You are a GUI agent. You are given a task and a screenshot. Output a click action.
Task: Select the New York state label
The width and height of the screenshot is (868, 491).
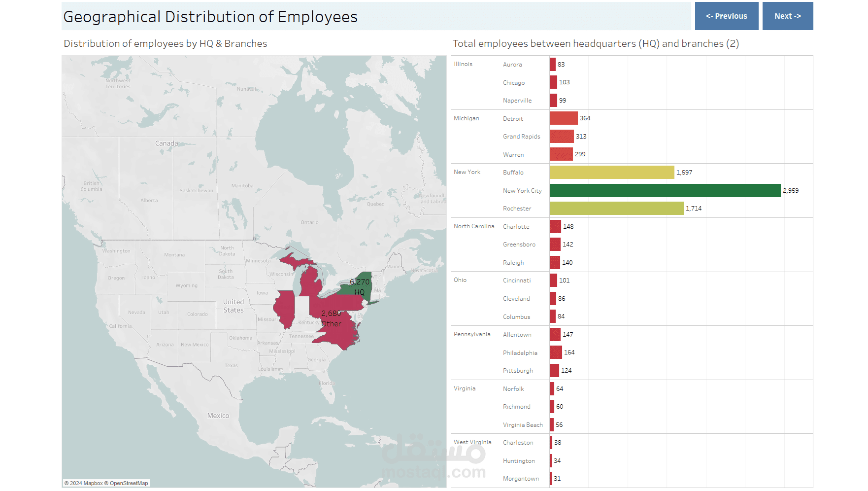[x=467, y=172]
